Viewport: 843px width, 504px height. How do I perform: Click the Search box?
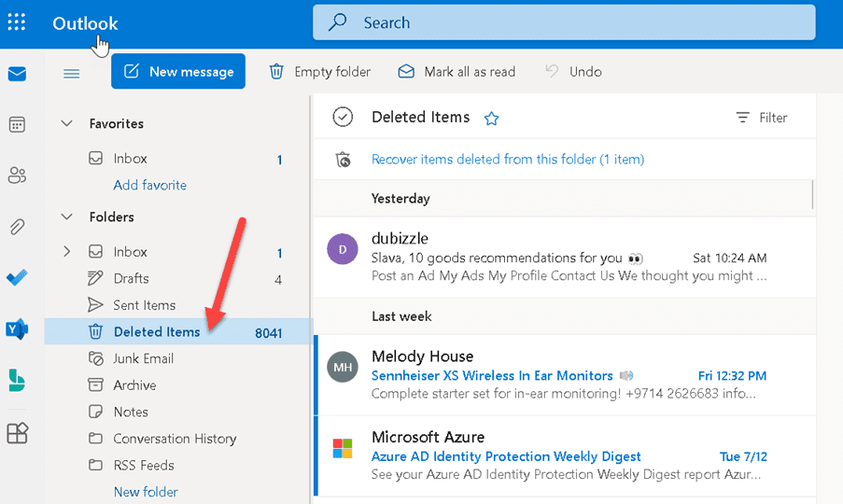point(564,22)
